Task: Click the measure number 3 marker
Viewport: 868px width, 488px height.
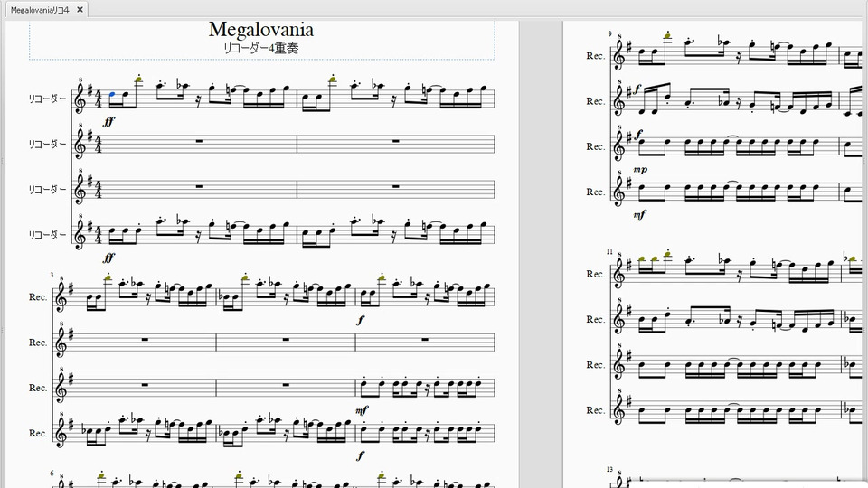Action: click(x=52, y=275)
